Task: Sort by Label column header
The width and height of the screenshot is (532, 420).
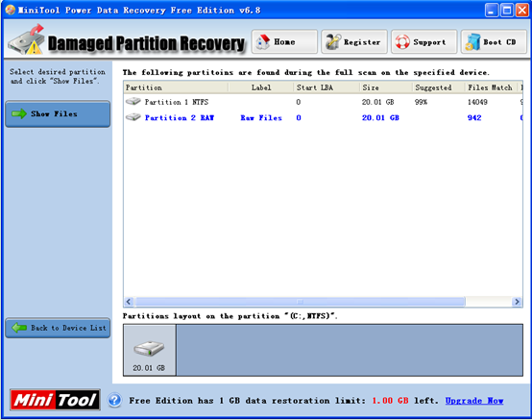Action: [260, 87]
